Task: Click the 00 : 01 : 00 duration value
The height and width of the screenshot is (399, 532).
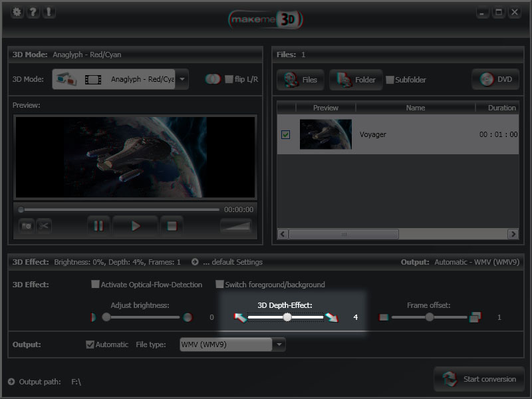Action: (x=499, y=134)
